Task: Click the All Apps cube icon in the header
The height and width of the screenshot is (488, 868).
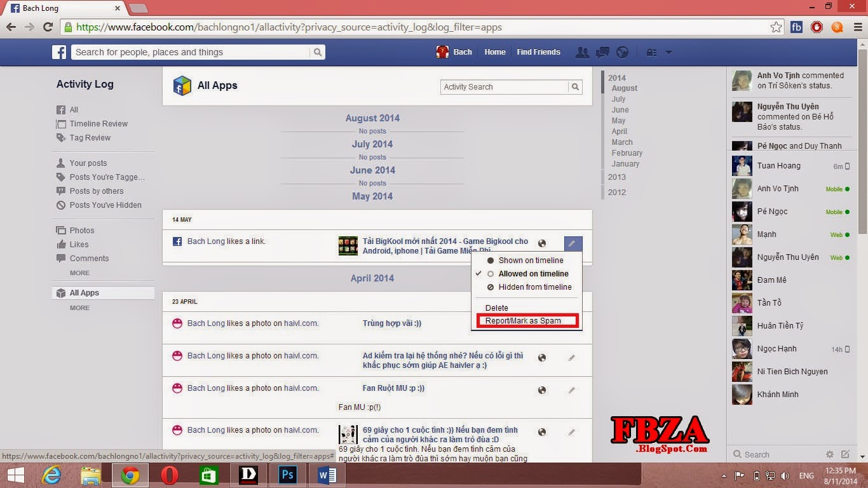Action: click(182, 86)
